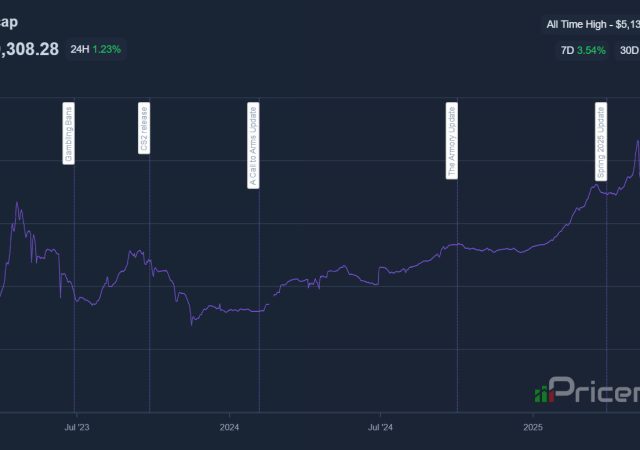The height and width of the screenshot is (450, 640).
Task: Click the 24H 1.23% change badge
Action: click(96, 49)
